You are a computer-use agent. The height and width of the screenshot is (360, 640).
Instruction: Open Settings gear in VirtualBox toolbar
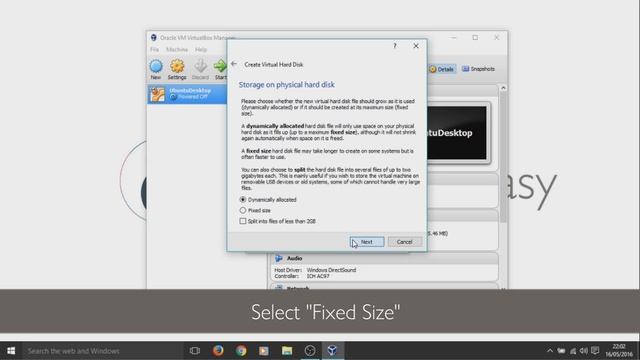pyautogui.click(x=177, y=69)
